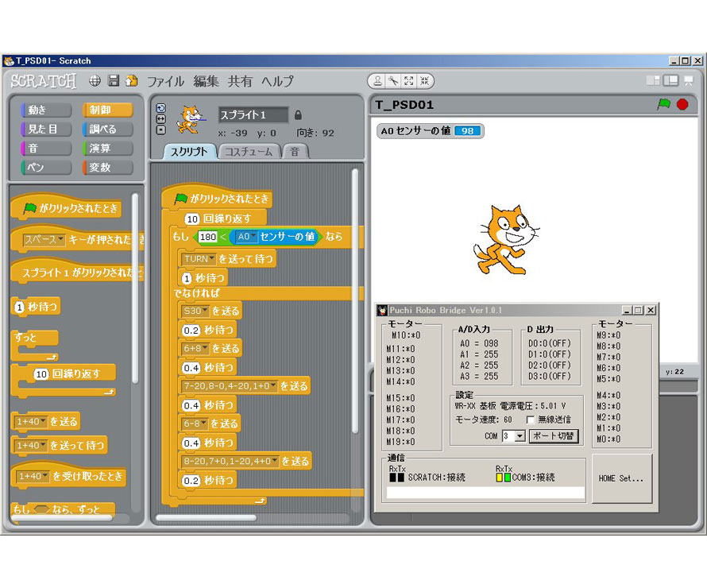Click the スプライト1 name field
707x588 pixels.
[253, 115]
